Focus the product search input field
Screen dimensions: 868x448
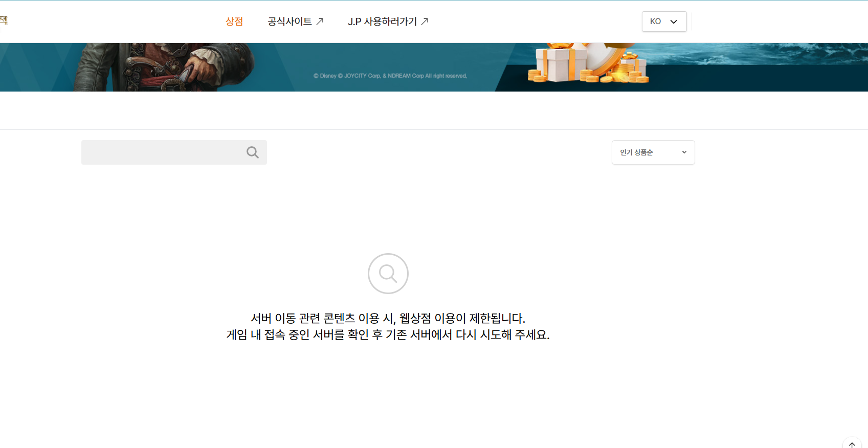click(163, 152)
